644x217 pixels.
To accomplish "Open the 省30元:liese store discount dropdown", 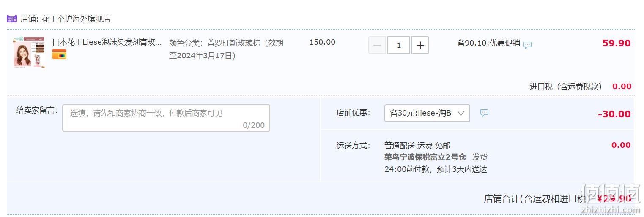I will (427, 113).
